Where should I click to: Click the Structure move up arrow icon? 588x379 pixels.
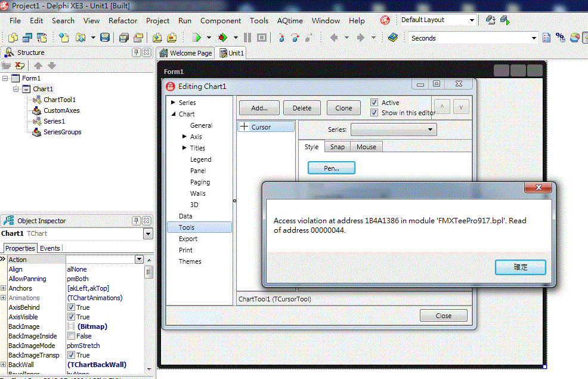38,66
